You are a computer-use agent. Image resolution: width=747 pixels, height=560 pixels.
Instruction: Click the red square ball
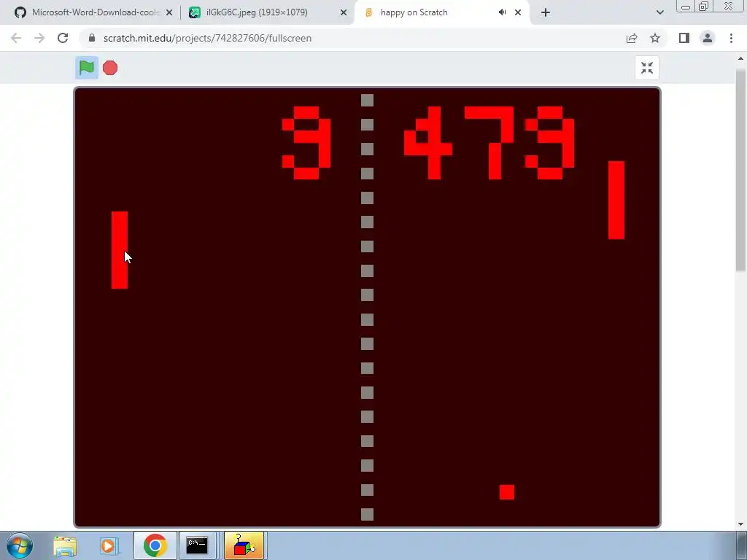click(x=507, y=492)
